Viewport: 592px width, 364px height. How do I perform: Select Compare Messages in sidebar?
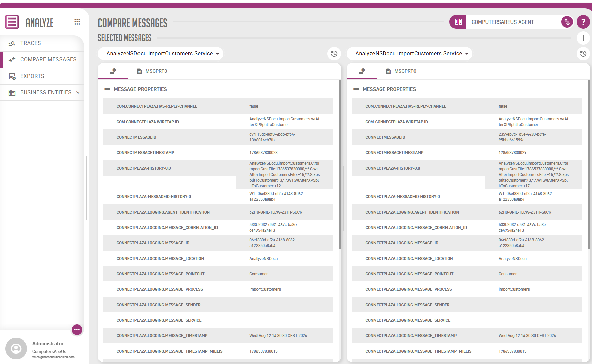(42, 60)
